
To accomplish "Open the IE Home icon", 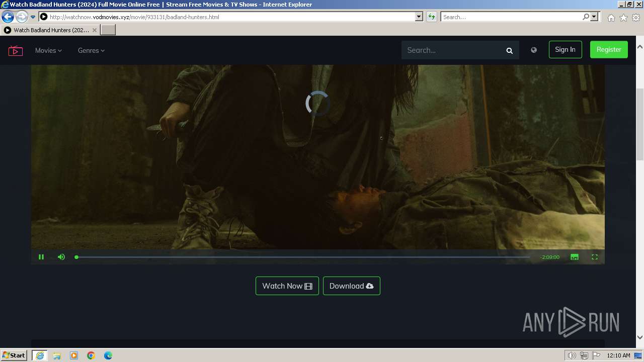I will pos(611,18).
